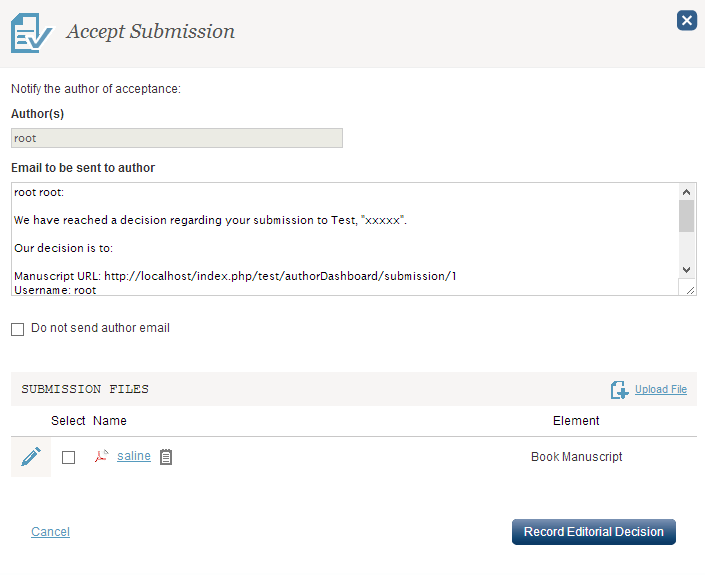Open the notes clipboard icon for saline
This screenshot has width=705, height=575.
pyautogui.click(x=166, y=457)
